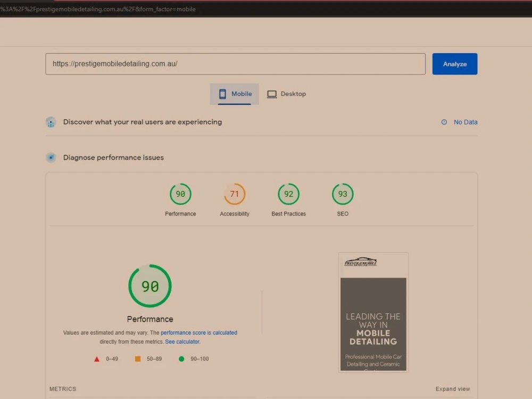The height and width of the screenshot is (399, 532).
Task: Click the green circle 90–100 legend icon
Action: tap(181, 359)
